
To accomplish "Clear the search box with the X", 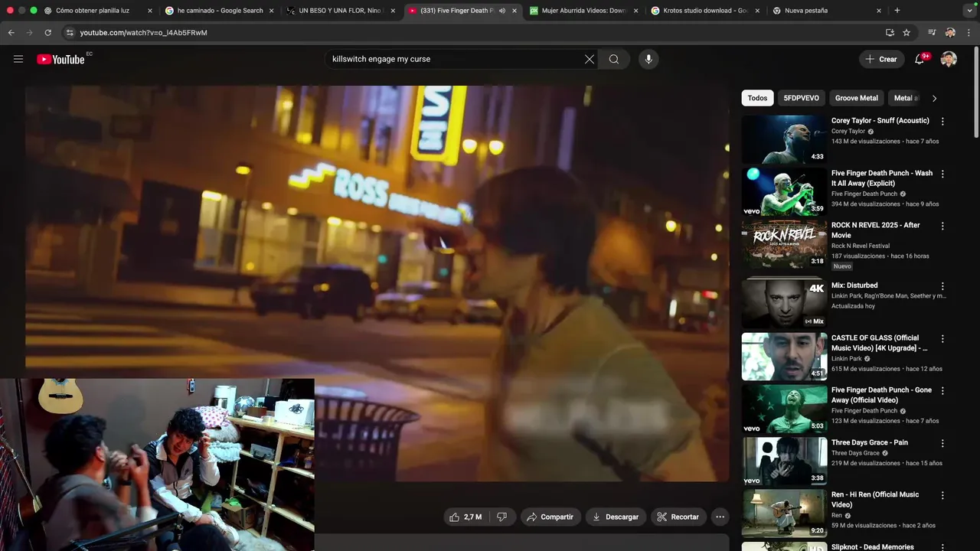I will point(590,59).
